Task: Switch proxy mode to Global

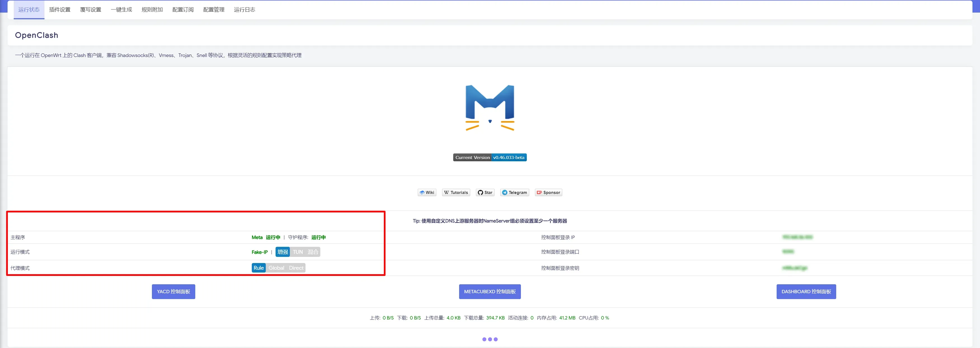Action: pos(277,268)
